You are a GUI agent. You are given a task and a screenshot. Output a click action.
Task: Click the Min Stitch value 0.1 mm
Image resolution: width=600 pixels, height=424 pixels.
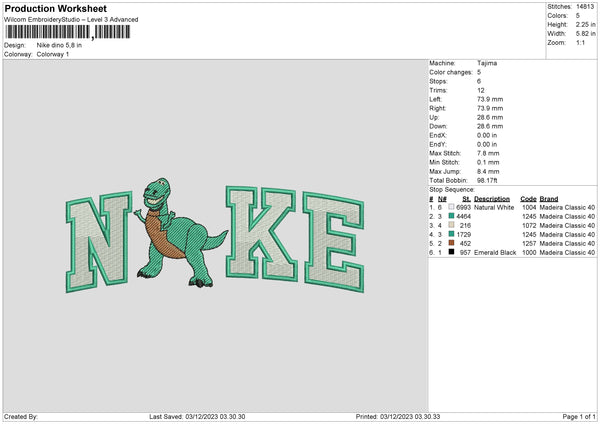(x=488, y=163)
